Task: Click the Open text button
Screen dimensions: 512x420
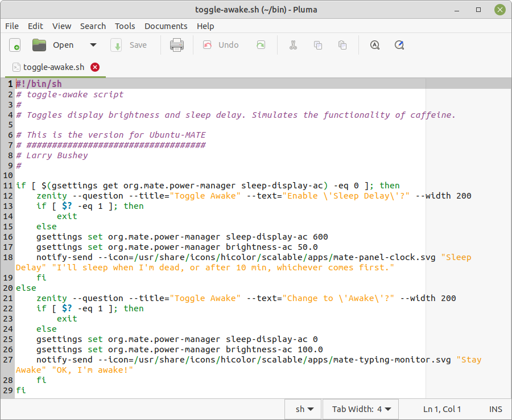Action: [63, 45]
